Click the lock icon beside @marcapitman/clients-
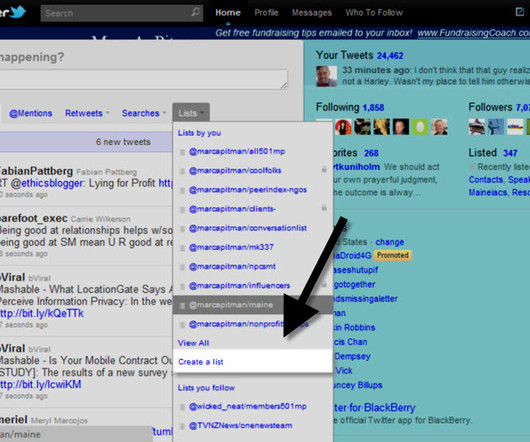The image size is (530, 442). tap(324, 207)
